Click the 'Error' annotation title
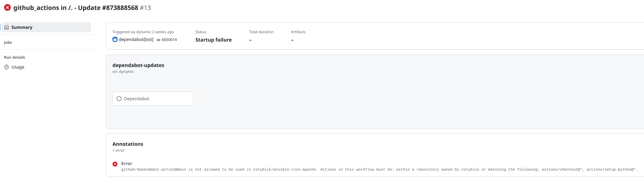This screenshot has width=644, height=183. pyautogui.click(x=126, y=163)
